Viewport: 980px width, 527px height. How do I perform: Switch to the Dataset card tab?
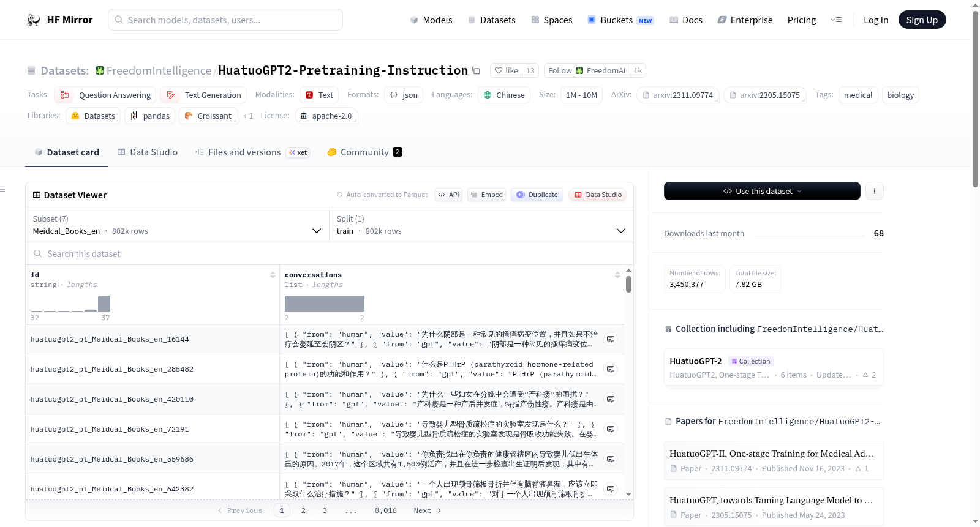pyautogui.click(x=67, y=152)
